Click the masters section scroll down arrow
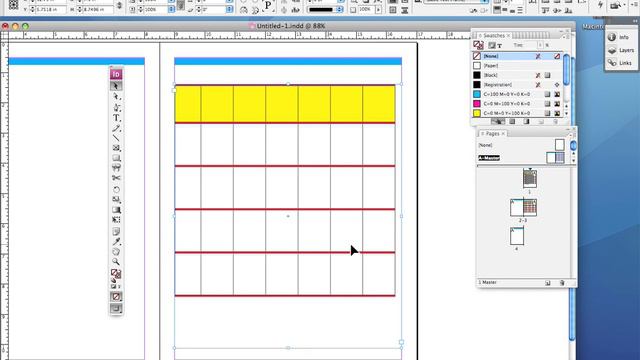Viewport: 640px width, 360px height. click(573, 160)
